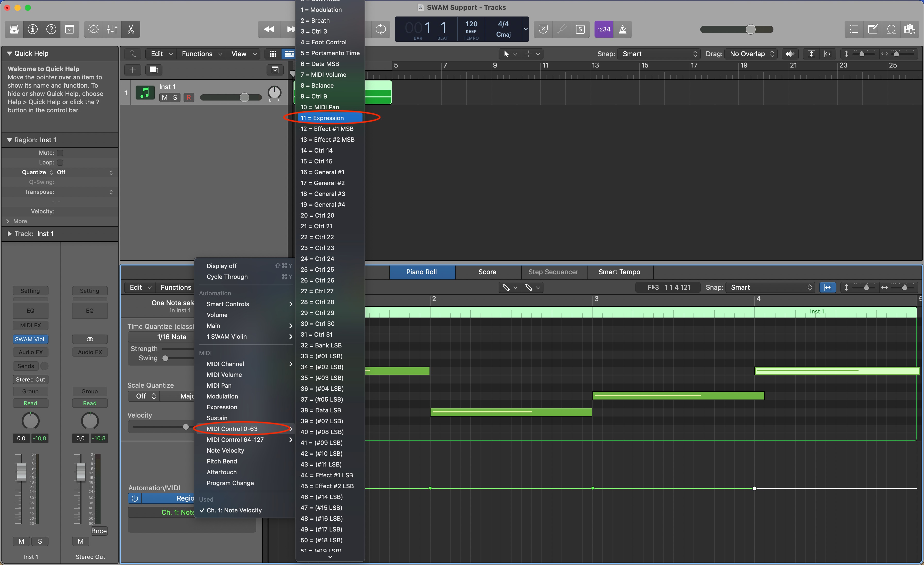The width and height of the screenshot is (924, 565).
Task: Enable the Mute checkbox in Region inspector
Action: click(60, 153)
